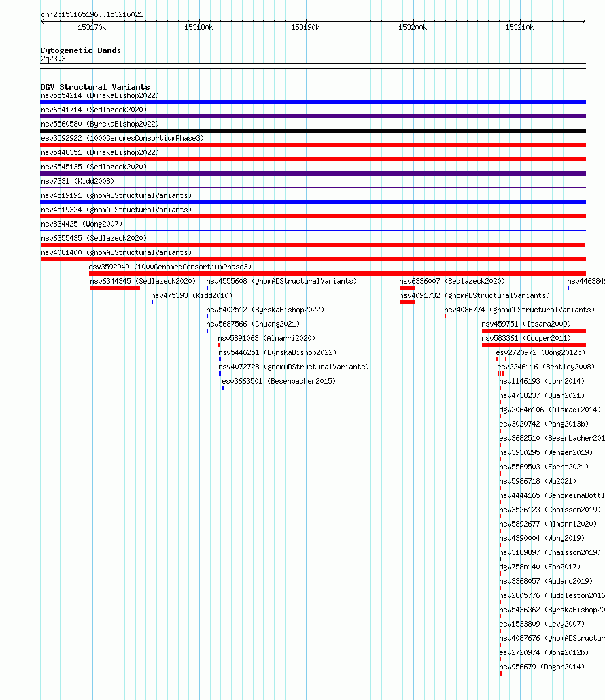Click nsv3526123 (Chaisson2019) label
Image resolution: width=605 pixels, height=700 pixels.
click(x=550, y=510)
